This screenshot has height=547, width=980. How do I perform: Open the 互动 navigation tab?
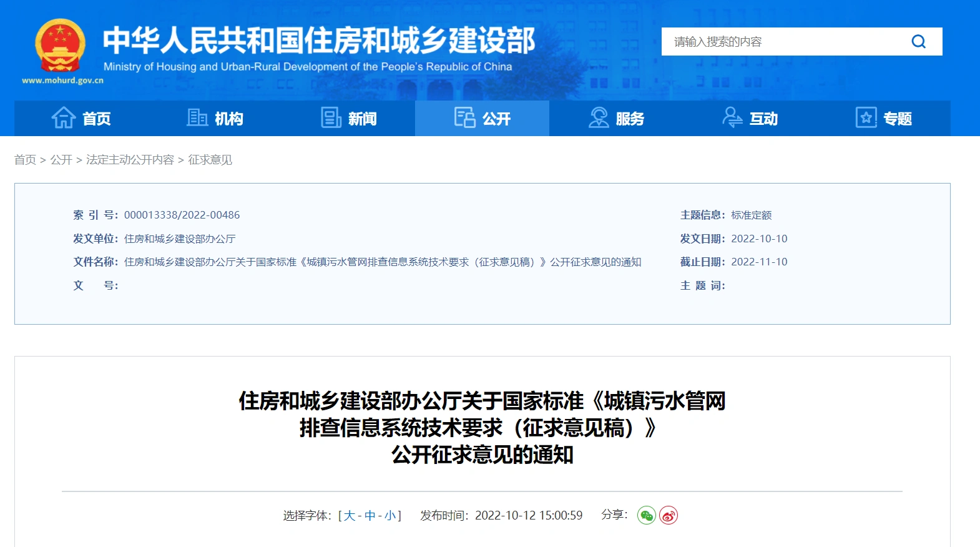tap(750, 118)
